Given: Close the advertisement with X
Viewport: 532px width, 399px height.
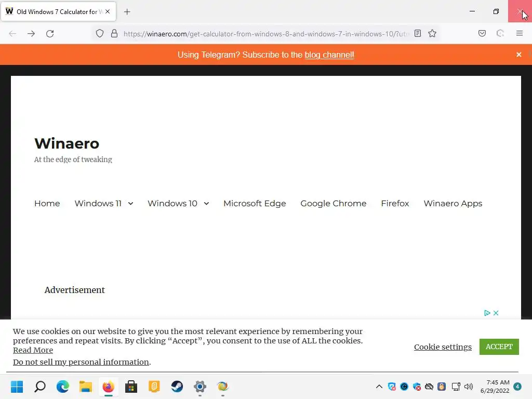Looking at the screenshot, I should click(496, 313).
